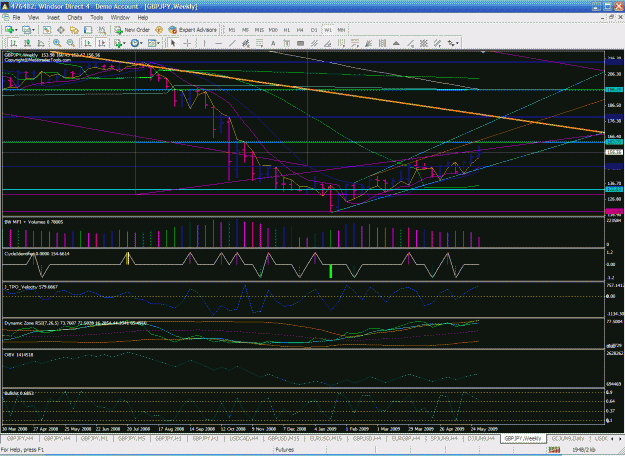The width and height of the screenshot is (625, 456).
Task: Toggle the Navigator window icon
Action: pyautogui.click(x=74, y=30)
